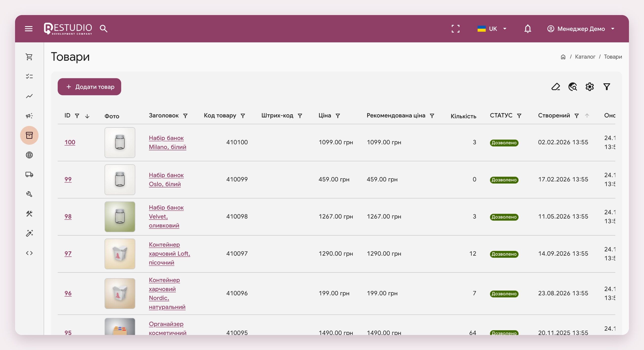
Task: Open the marketing megaphone sidebar icon
Action: (29, 116)
